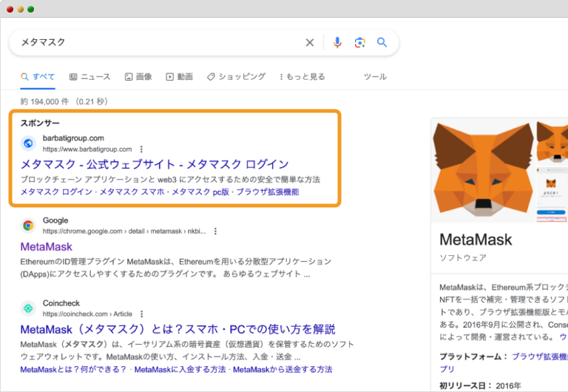Viewport: 568px width, 392px height.
Task: Open MetaMaskとは？何ができる？ sitelink
Action: 73,370
